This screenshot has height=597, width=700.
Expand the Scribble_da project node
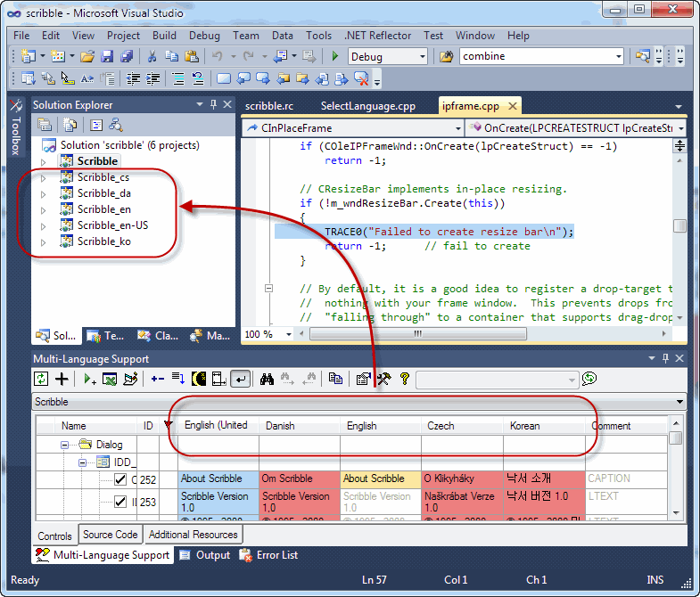tap(42, 193)
